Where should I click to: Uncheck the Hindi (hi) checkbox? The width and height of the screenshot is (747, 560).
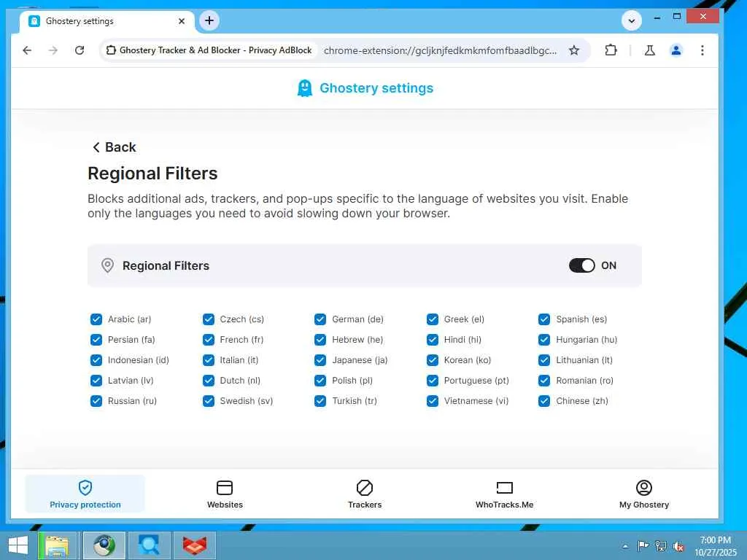coord(432,340)
